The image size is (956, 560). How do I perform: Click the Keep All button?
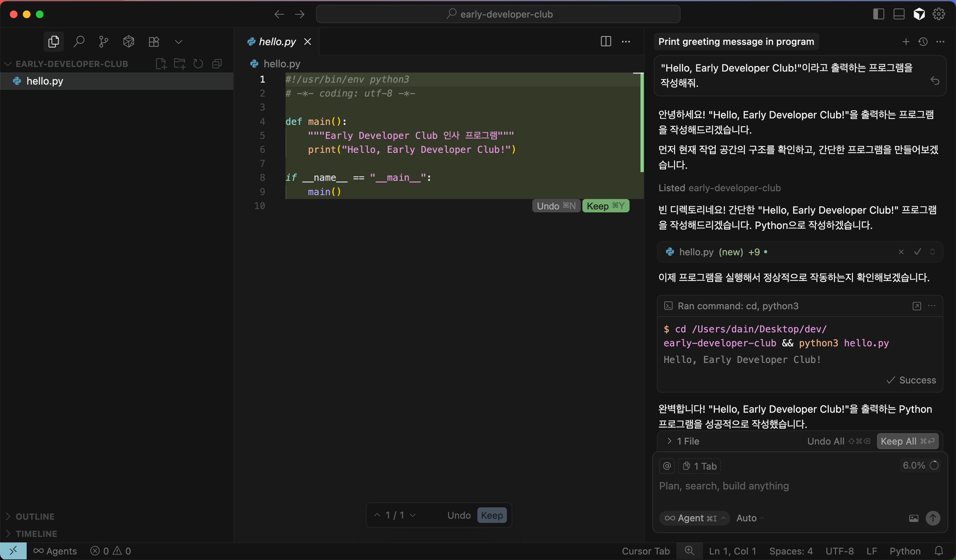pyautogui.click(x=907, y=441)
